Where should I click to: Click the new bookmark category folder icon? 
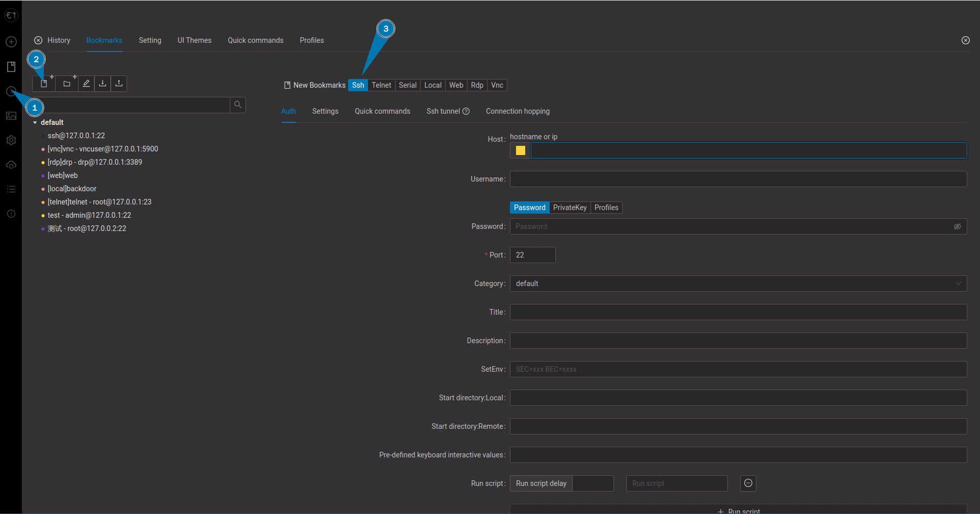(x=67, y=84)
